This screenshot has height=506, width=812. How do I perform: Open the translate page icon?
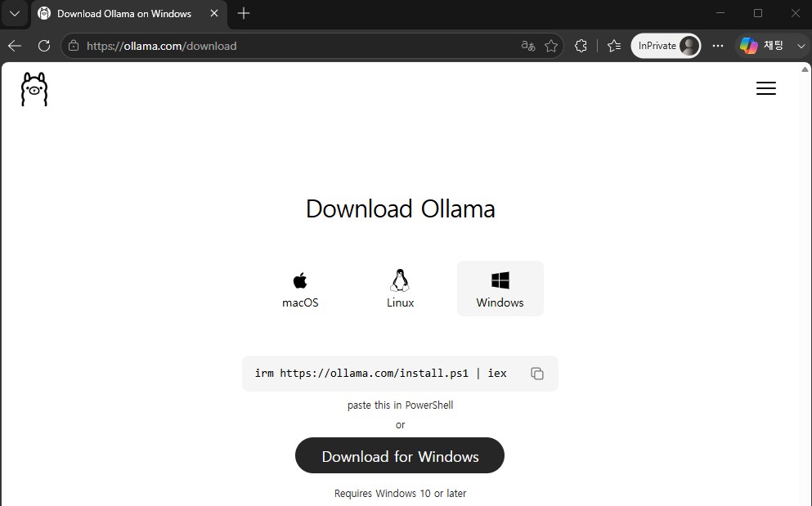point(527,46)
